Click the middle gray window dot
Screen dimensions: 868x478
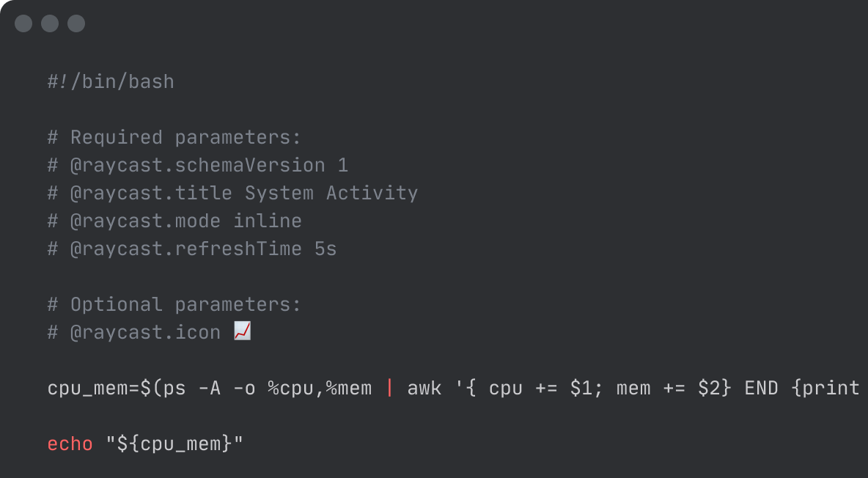pos(50,23)
